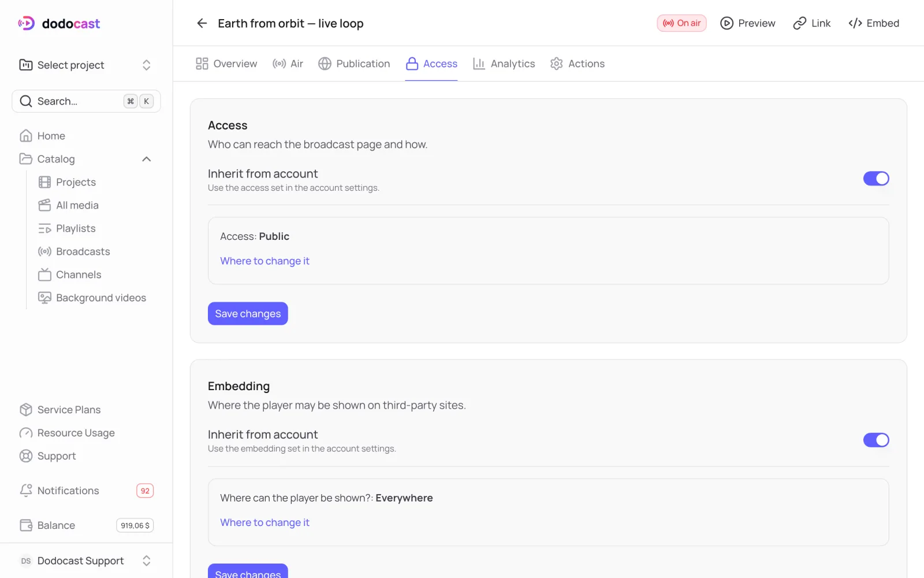Click the Projects film-grid icon
The width and height of the screenshot is (924, 578).
tap(44, 182)
